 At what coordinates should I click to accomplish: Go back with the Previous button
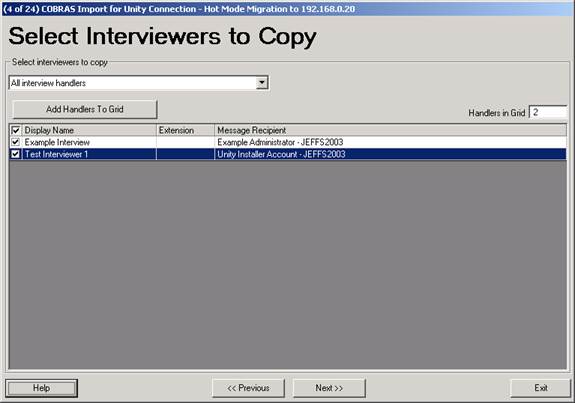tap(248, 388)
